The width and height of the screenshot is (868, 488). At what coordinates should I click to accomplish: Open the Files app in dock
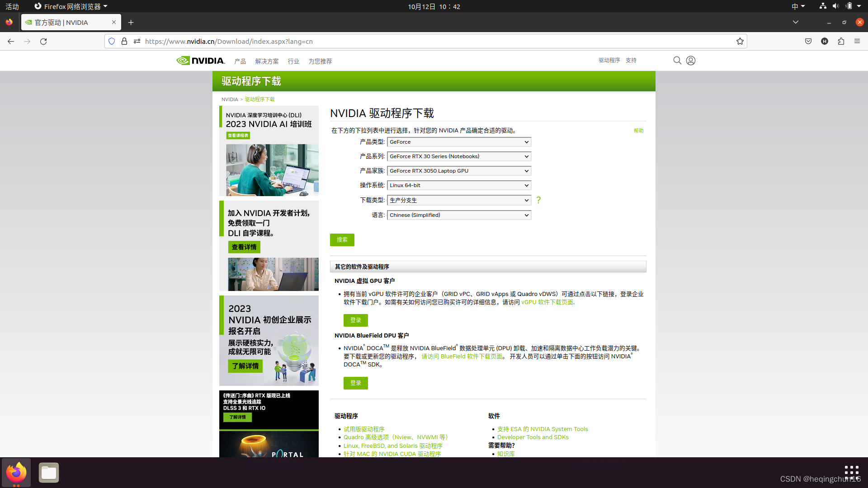click(49, 473)
